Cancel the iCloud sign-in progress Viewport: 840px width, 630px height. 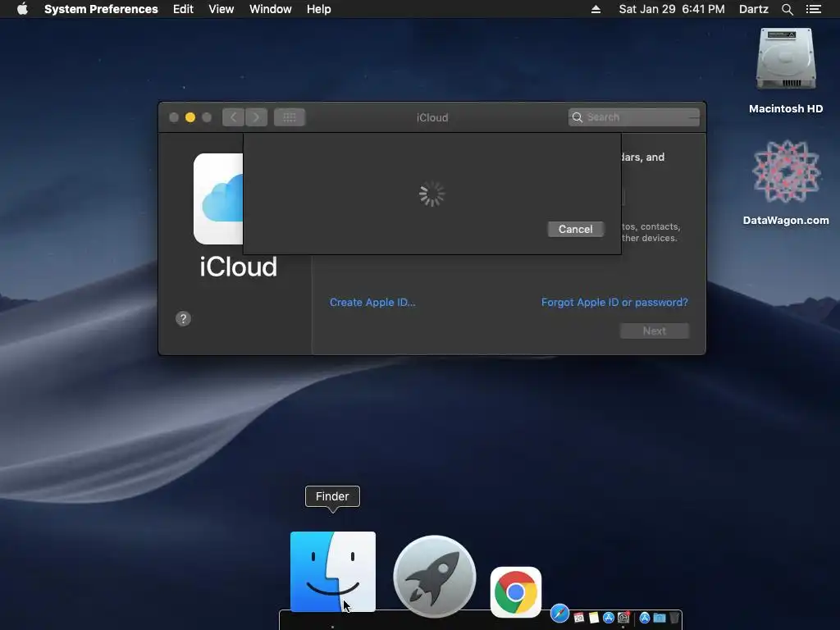(x=575, y=230)
